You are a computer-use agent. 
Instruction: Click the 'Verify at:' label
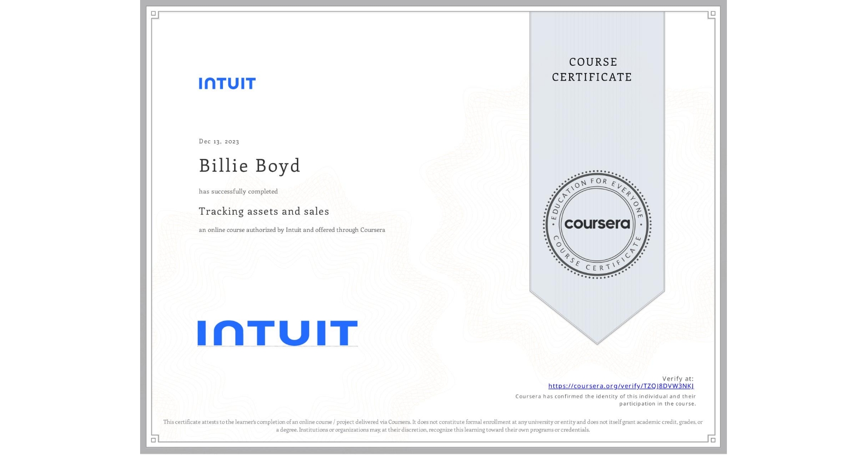coord(678,379)
